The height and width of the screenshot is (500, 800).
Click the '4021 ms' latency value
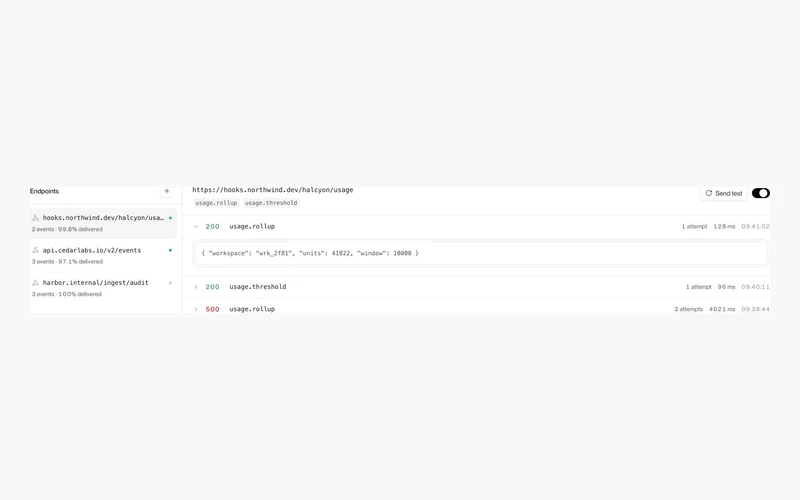coord(722,309)
